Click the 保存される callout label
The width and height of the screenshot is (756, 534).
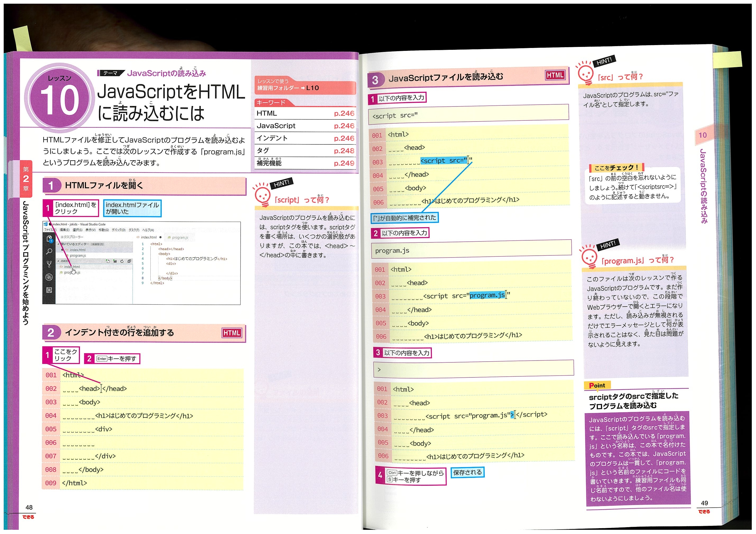[x=467, y=473]
